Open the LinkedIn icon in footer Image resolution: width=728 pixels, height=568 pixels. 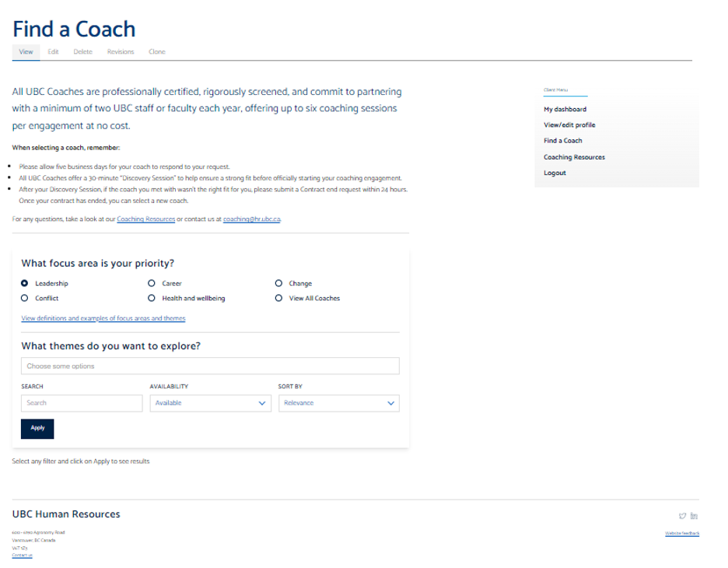[x=694, y=515]
